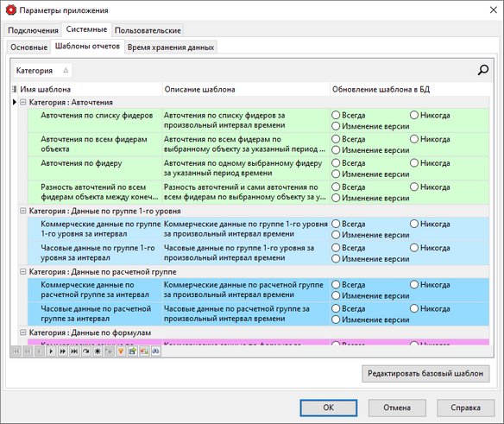Select the Шаблоны отчетов sub-tab
The height and width of the screenshot is (424, 504).
pyautogui.click(x=87, y=47)
